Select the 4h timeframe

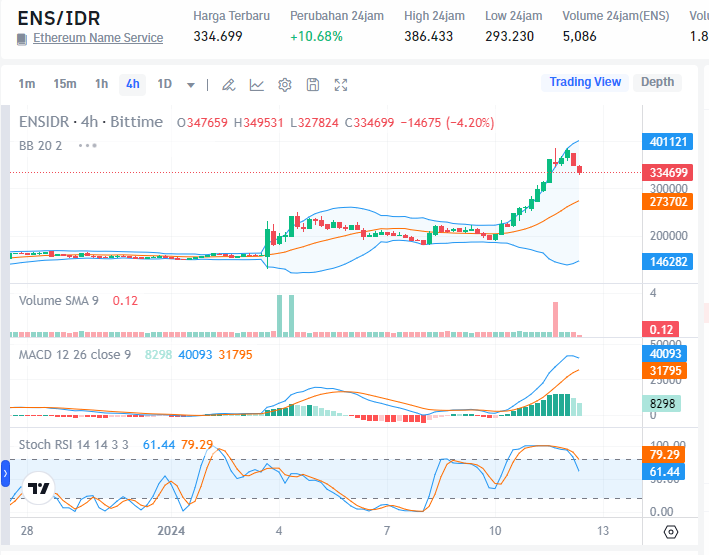[132, 84]
